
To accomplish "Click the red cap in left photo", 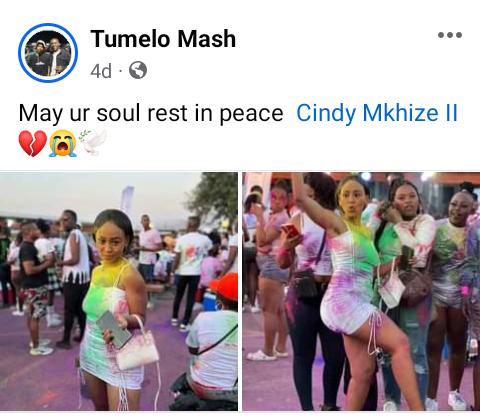I will 224,286.
